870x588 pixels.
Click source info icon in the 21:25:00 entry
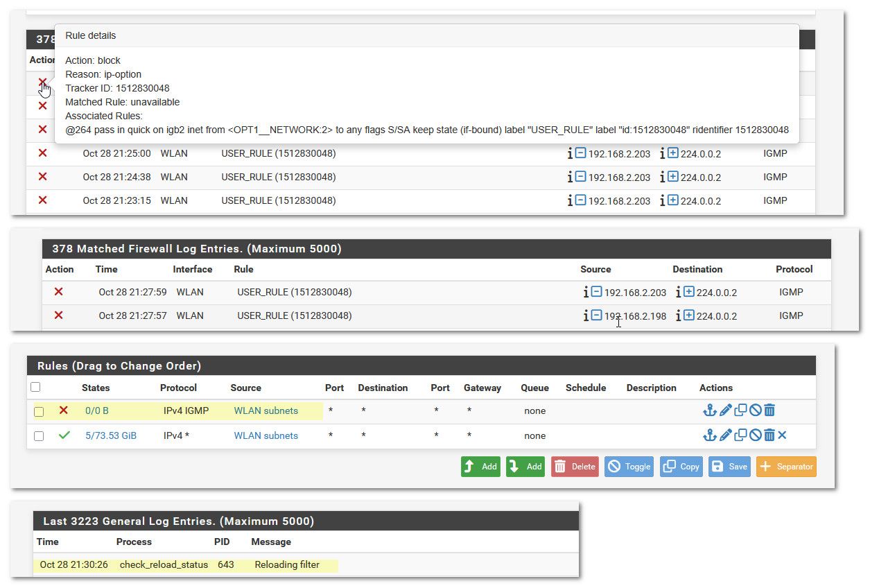[x=570, y=153]
